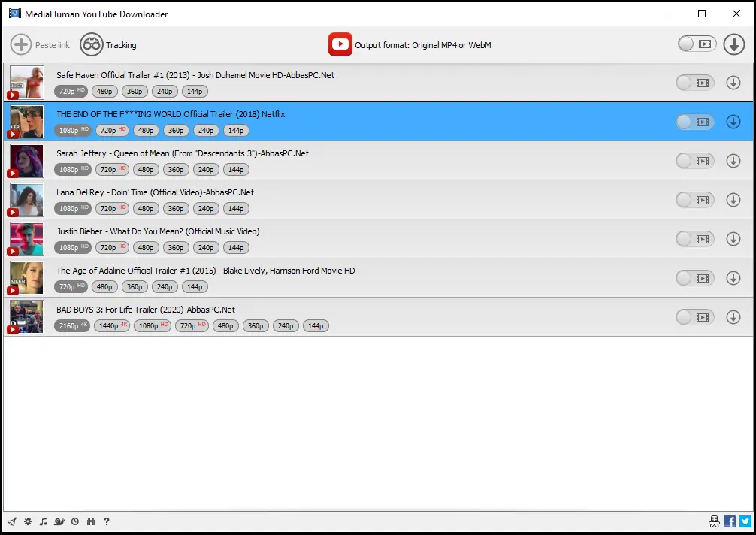Download BAD BOYS 3 For Life Trailer
Image resolution: width=756 pixels, height=535 pixels.
pos(733,317)
